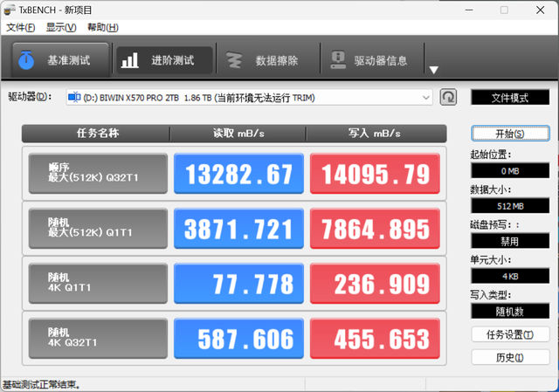Click the 写入 mB/s column header
This screenshot has height=392, width=559.
pos(376,134)
